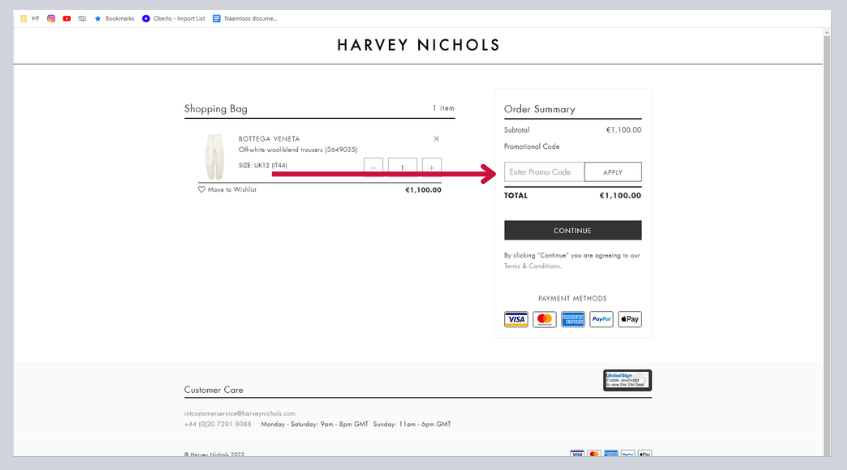This screenshot has height=470, width=847.
Task: Click the Mastercard icon under Payment Methods
Action: coord(544,319)
